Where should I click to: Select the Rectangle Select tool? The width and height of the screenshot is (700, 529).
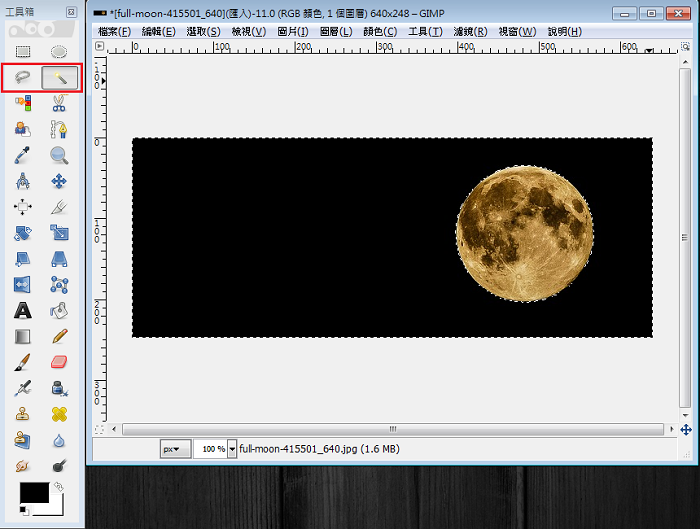23,52
